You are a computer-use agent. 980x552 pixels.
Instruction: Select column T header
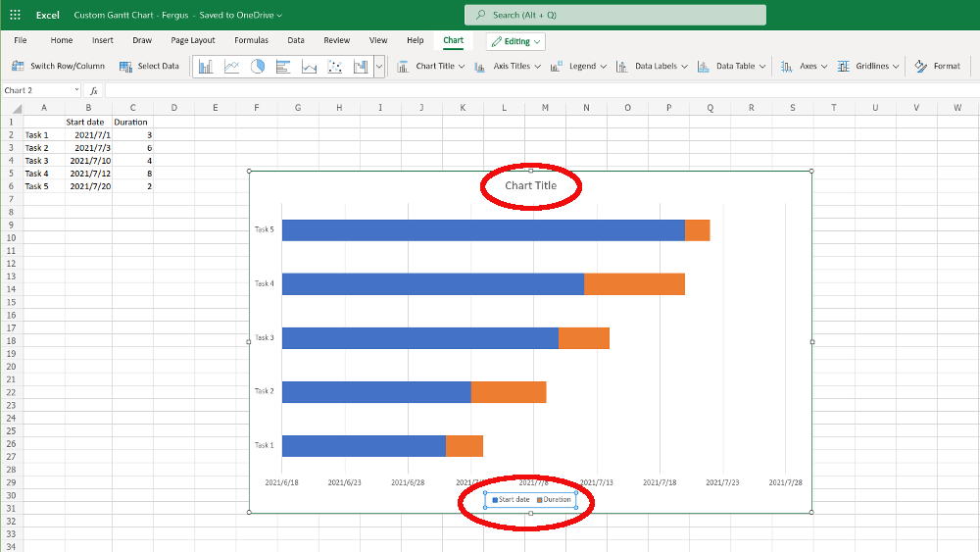(834, 108)
